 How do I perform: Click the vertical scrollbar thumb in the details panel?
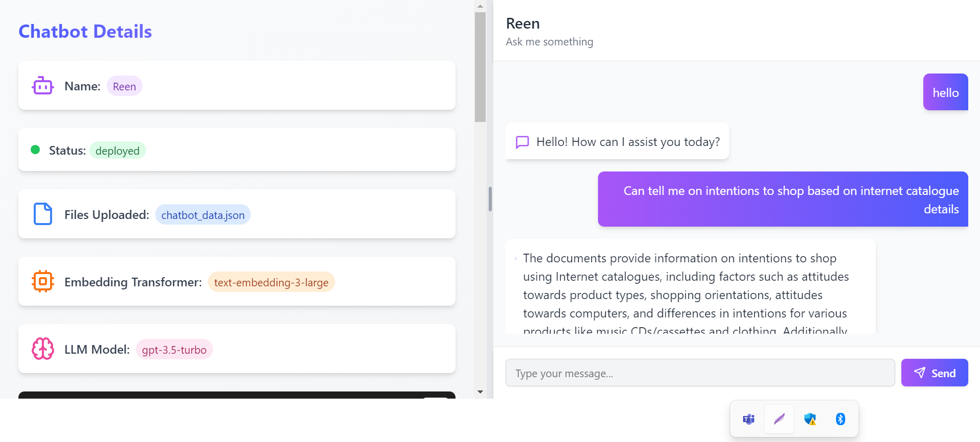pos(480,66)
